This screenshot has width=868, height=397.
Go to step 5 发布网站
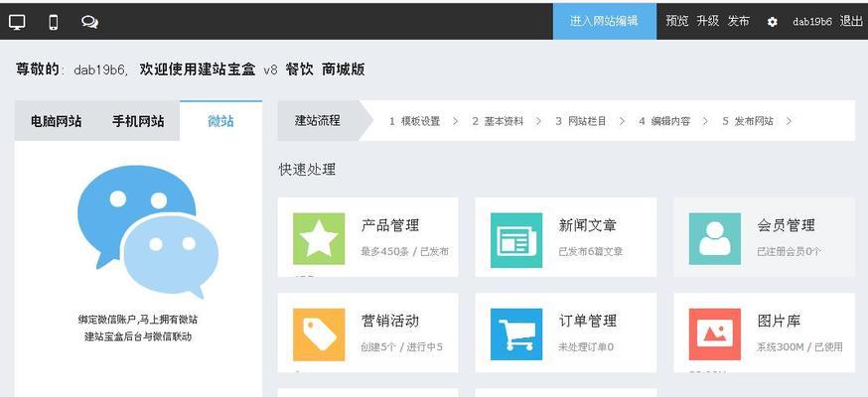point(748,122)
